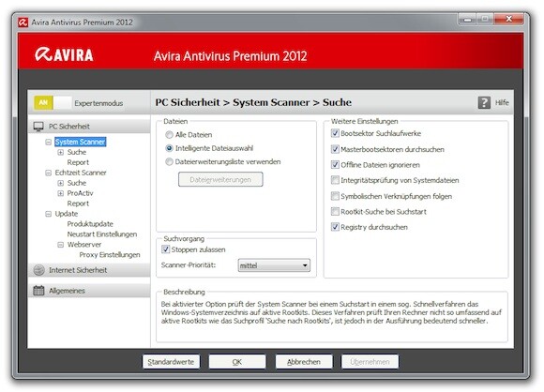Open the PC Sicherheit section
The height and width of the screenshot is (392, 544).
pyautogui.click(x=89, y=127)
